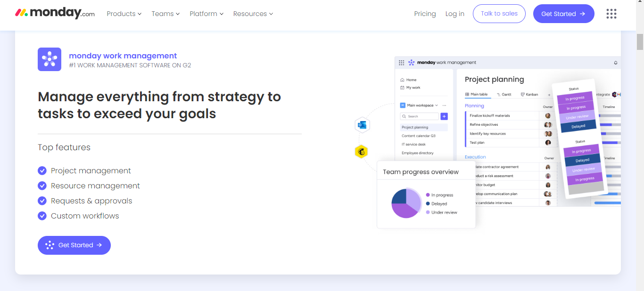Screen dimensions: 644x291
Task: Open the nine-dot apps grid in header
Action: pyautogui.click(x=611, y=14)
